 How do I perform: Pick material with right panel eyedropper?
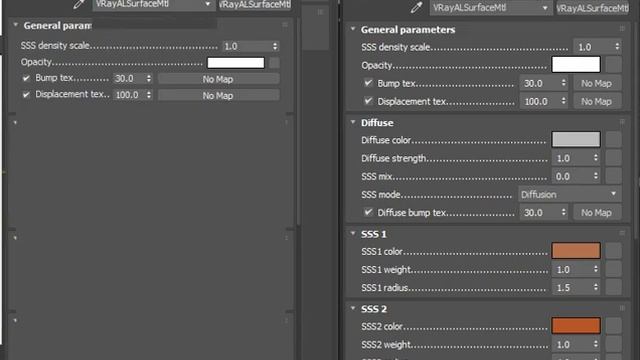click(x=416, y=7)
